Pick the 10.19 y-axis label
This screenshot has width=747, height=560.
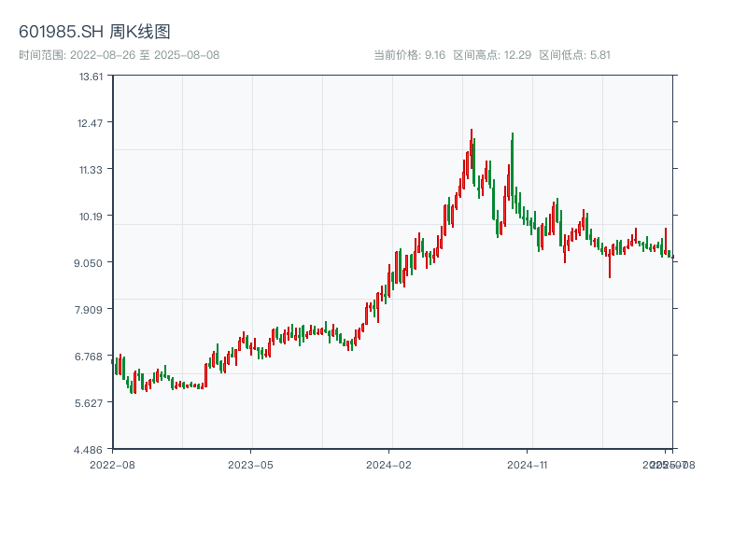point(91,217)
